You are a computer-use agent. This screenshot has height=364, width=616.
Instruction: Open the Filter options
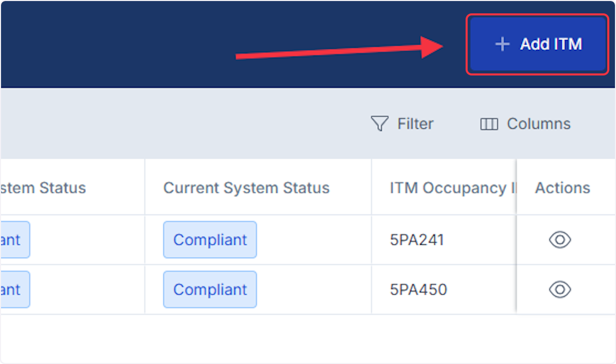pyautogui.click(x=402, y=124)
